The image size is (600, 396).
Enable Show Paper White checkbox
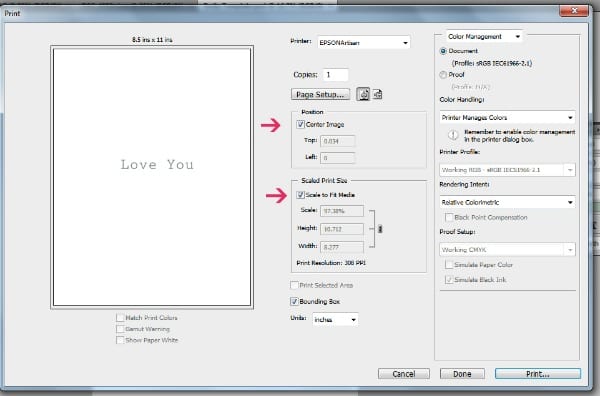(x=120, y=340)
